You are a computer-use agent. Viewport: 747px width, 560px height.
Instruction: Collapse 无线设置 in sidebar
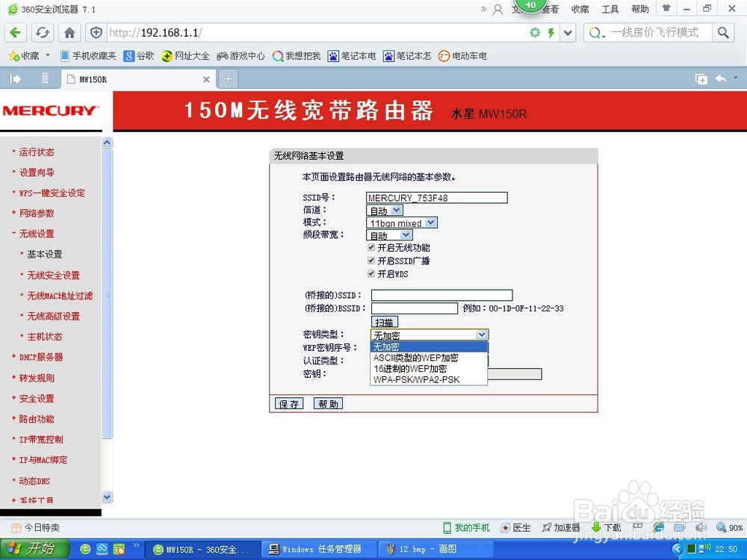37,234
